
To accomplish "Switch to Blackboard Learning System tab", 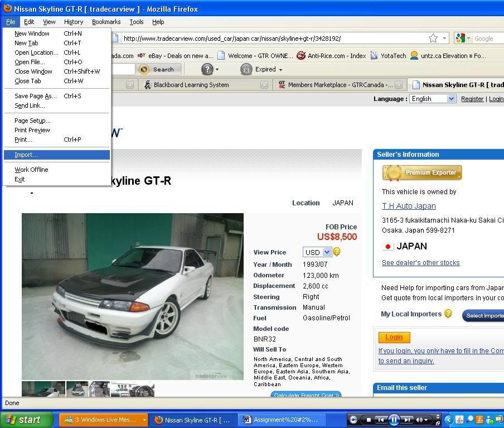I will [205, 85].
